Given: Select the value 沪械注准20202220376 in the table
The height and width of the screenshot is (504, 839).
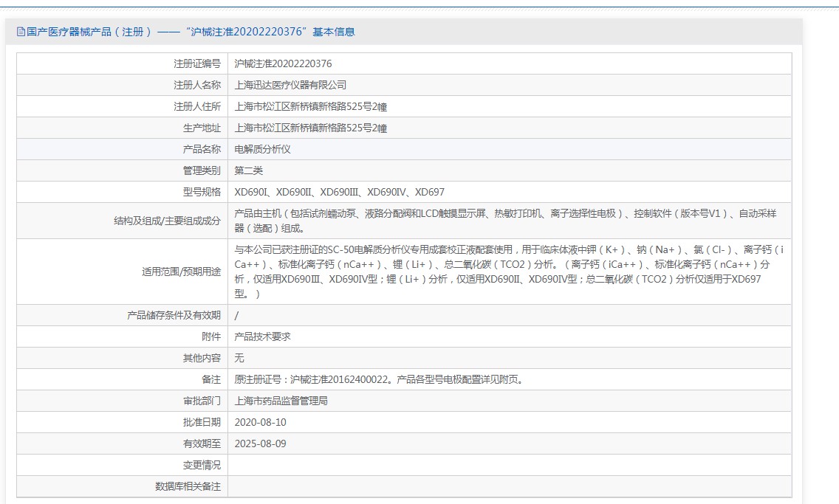Looking at the screenshot, I should 283,63.
